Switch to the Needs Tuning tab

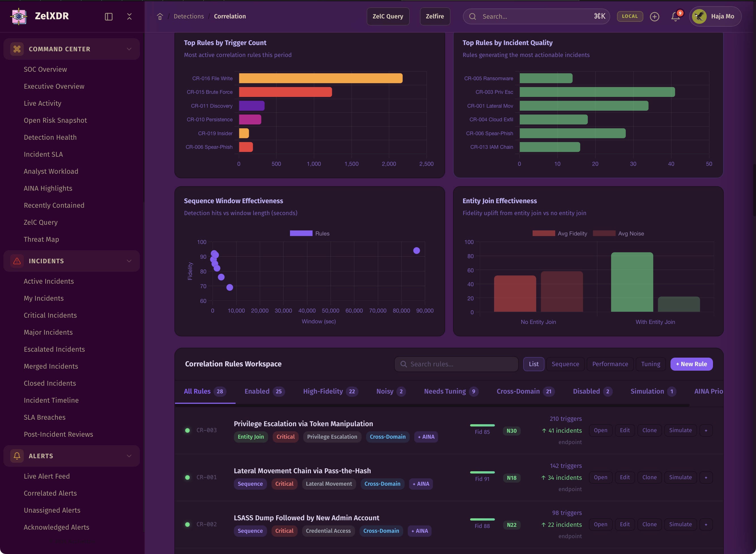click(450, 391)
